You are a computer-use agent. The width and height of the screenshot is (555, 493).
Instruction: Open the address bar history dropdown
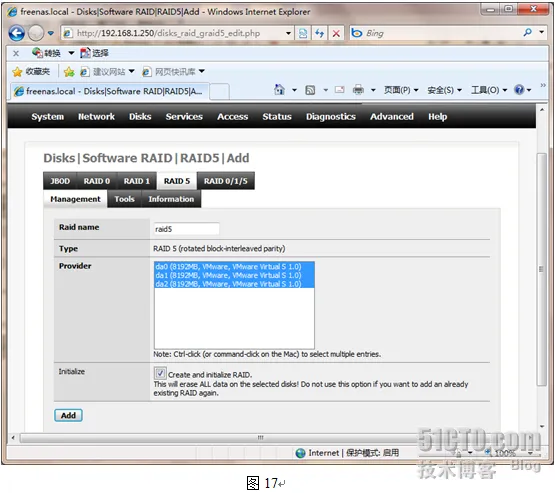[x=288, y=33]
